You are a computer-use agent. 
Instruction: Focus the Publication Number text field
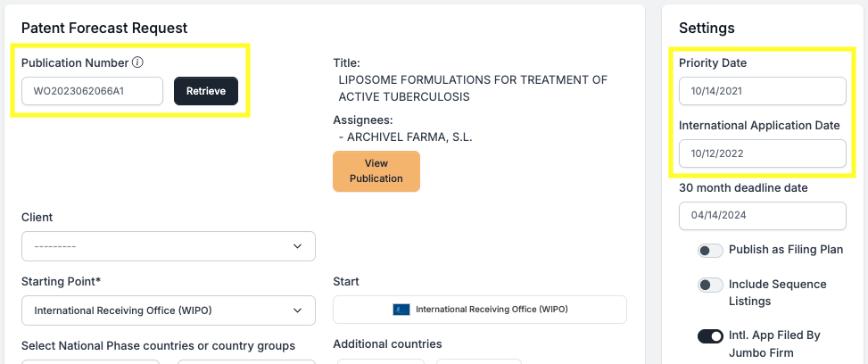[x=92, y=91]
